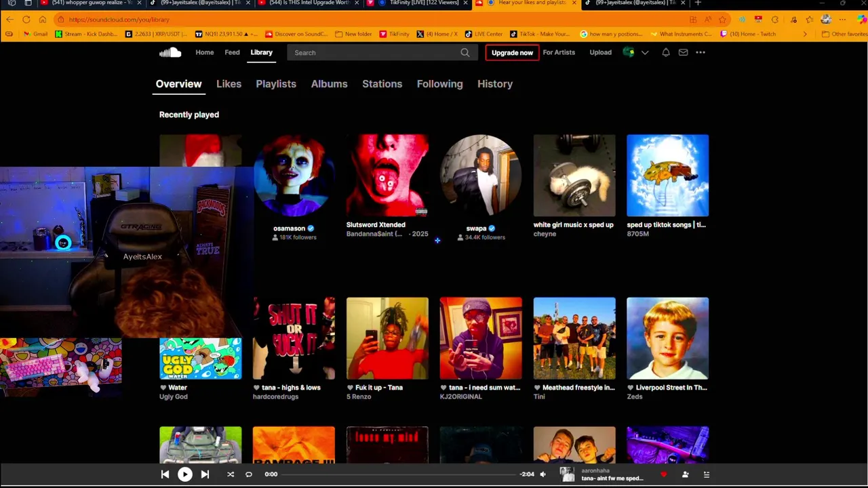Open the next up queue icon
Screen dimensions: 868x488
click(706, 474)
